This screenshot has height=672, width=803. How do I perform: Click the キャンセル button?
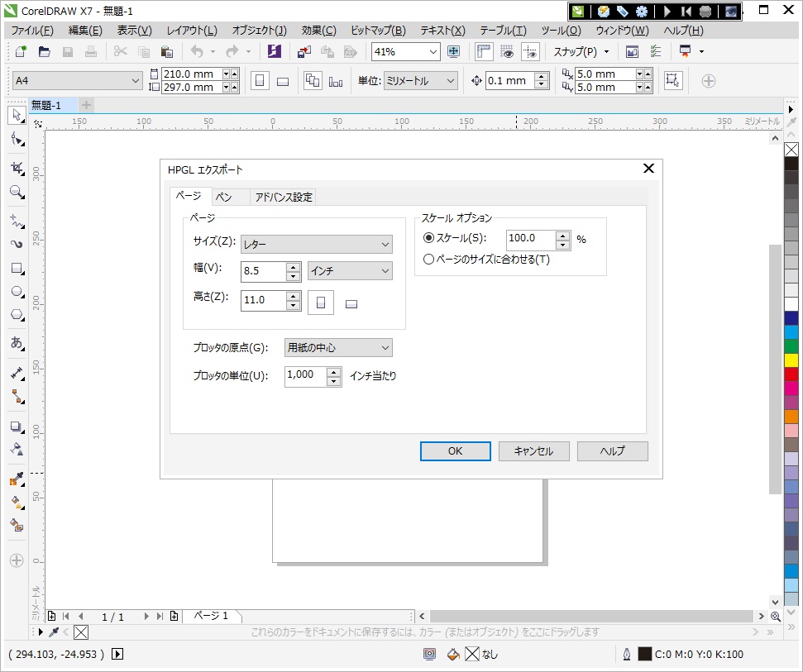click(533, 451)
